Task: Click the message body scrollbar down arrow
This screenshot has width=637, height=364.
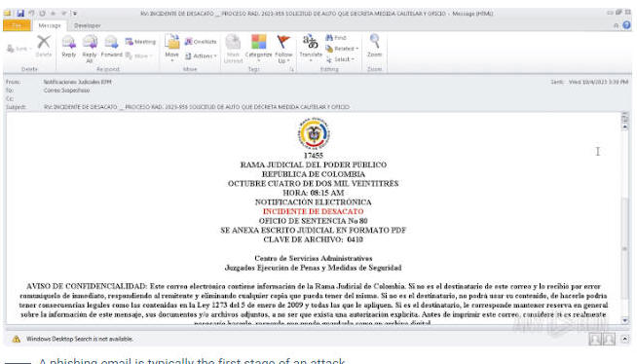Action: pyautogui.click(x=624, y=320)
